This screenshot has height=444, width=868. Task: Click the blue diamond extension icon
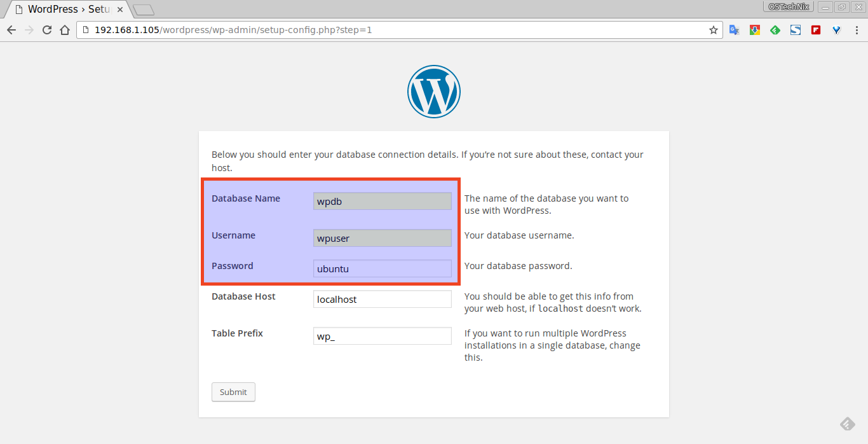click(x=836, y=30)
